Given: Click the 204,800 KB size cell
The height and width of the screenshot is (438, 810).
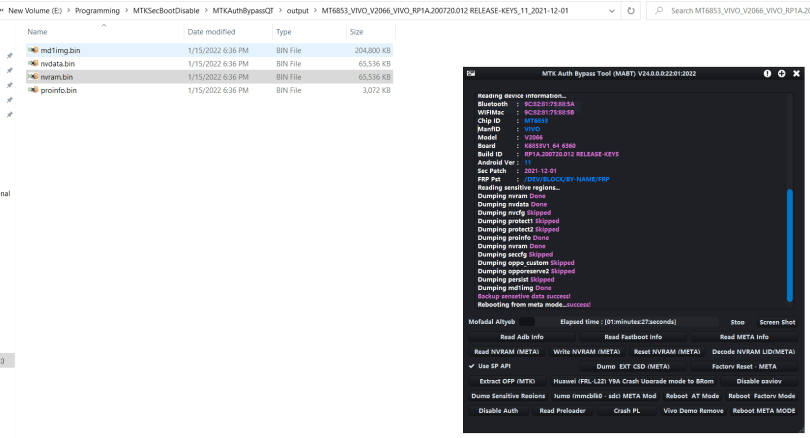Looking at the screenshot, I should pos(372,50).
